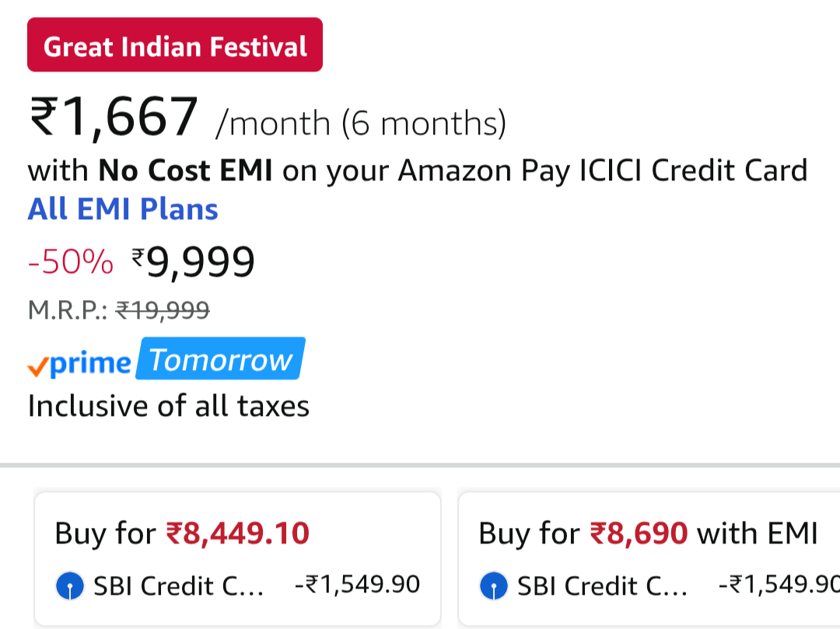Click SBI logo in the EMI offer card

pyautogui.click(x=494, y=585)
